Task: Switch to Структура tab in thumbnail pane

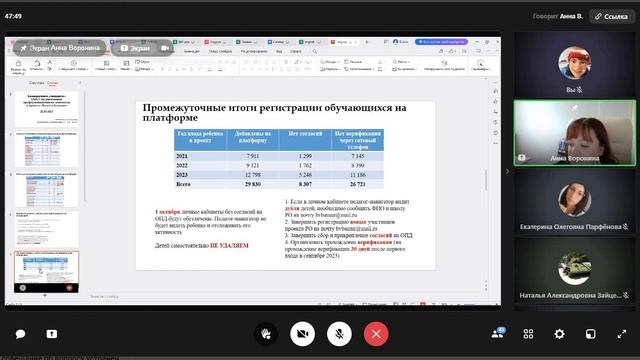Action: [x=36, y=83]
